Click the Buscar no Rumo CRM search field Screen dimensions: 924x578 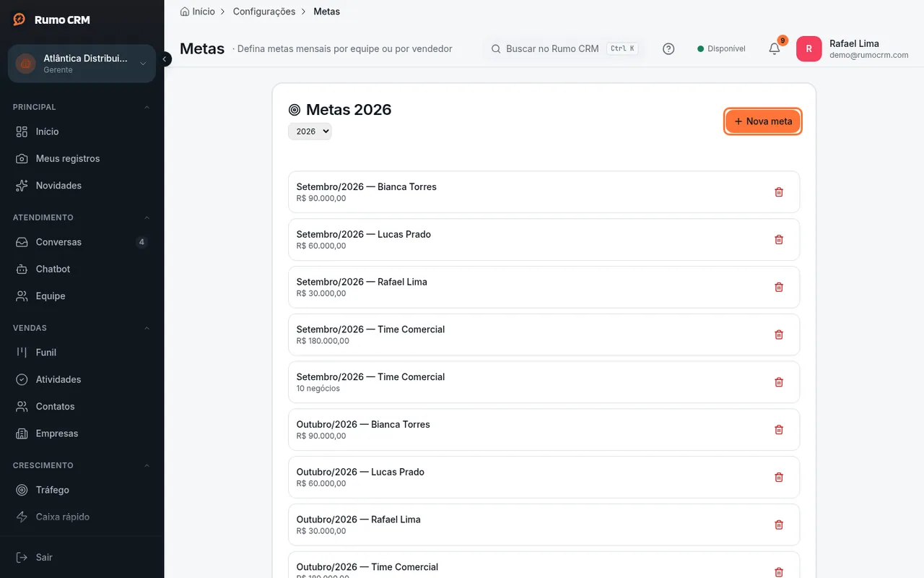(x=564, y=49)
